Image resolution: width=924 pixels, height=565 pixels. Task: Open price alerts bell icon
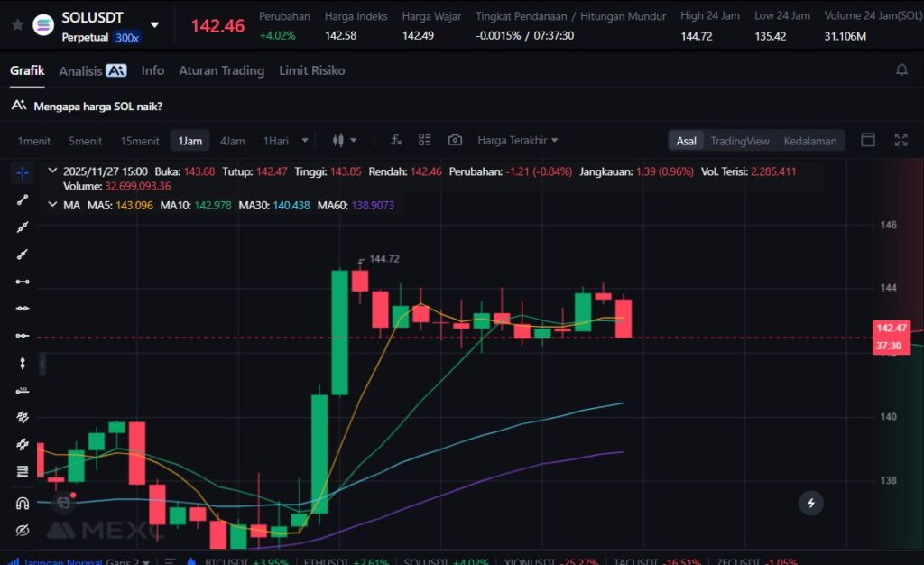click(901, 70)
